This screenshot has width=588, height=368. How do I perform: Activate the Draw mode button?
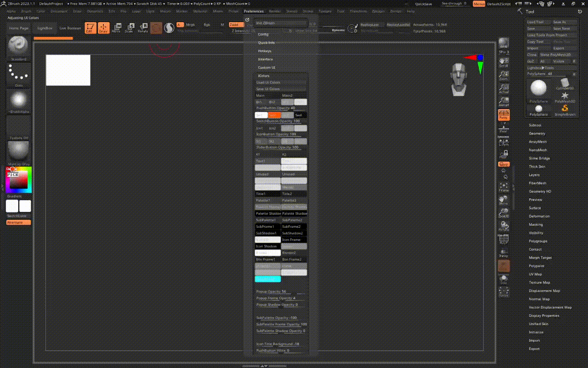[x=103, y=28]
